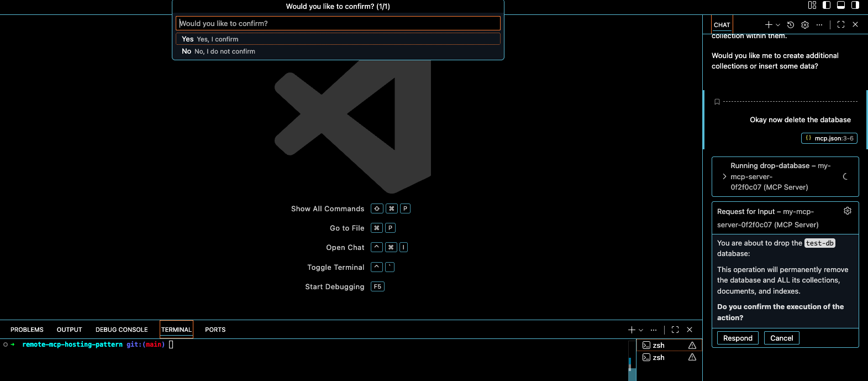Choose 'Yes, I confirm' option
This screenshot has width=868, height=381.
tap(338, 39)
